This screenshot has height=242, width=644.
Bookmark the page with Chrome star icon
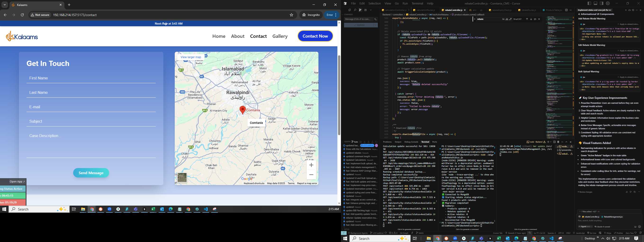(291, 15)
